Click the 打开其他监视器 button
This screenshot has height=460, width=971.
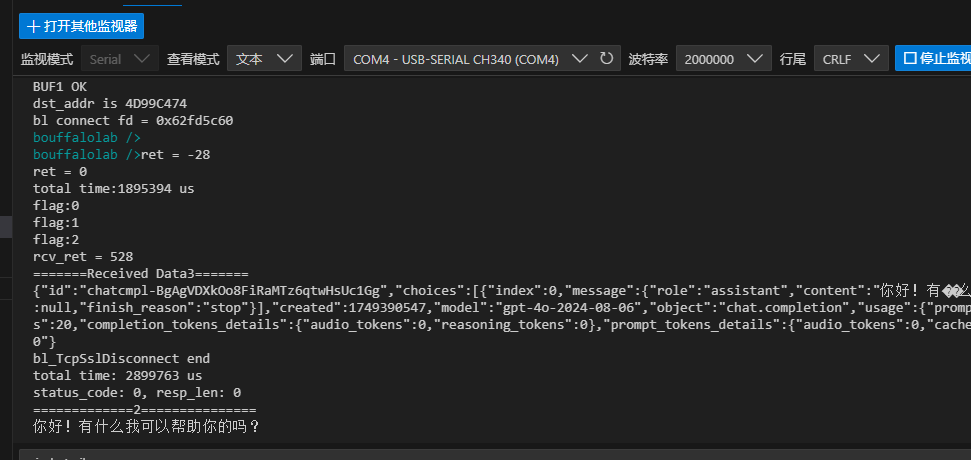pos(81,26)
